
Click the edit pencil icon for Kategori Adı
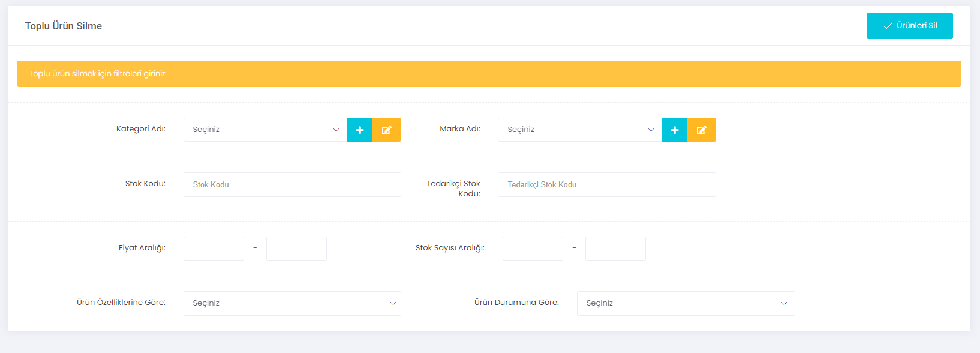tap(387, 130)
